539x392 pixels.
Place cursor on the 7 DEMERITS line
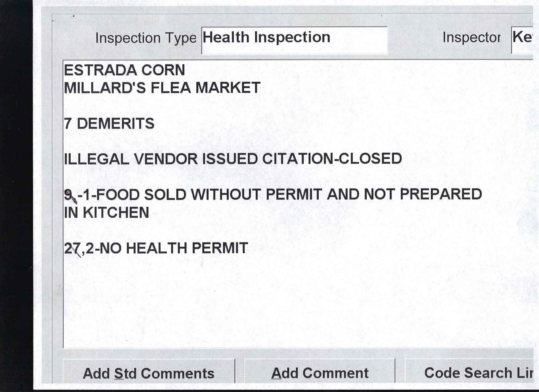point(109,124)
